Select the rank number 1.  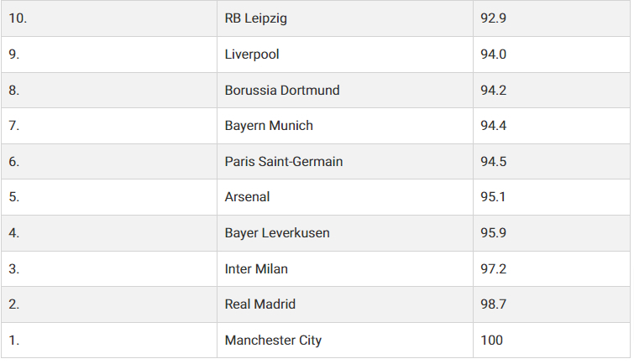pos(13,341)
